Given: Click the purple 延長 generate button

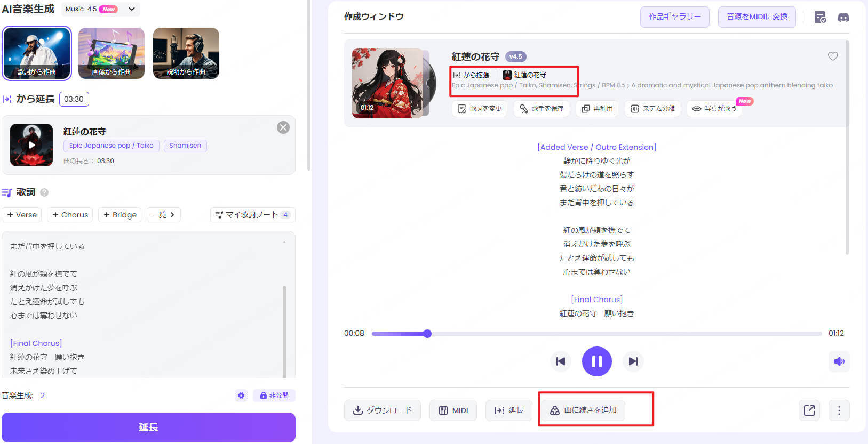Looking at the screenshot, I should click(x=148, y=427).
